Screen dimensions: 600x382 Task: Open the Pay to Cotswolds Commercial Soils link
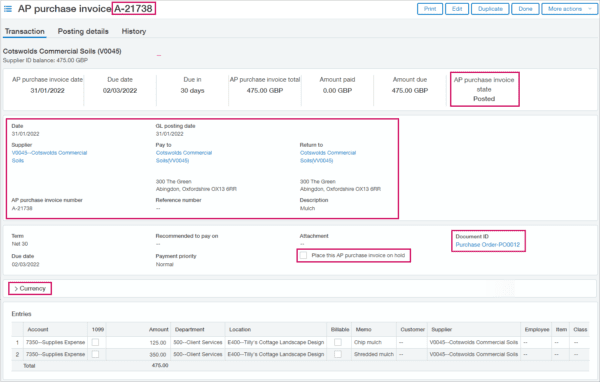pyautogui.click(x=184, y=157)
